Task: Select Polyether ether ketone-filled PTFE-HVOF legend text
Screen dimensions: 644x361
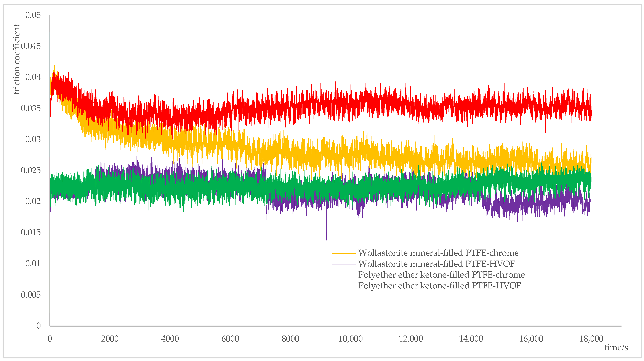Action: (439, 286)
